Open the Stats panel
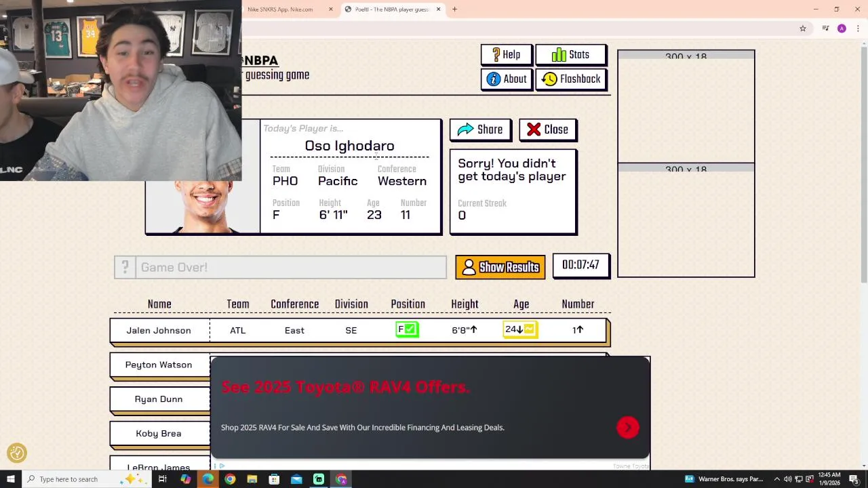 point(570,55)
